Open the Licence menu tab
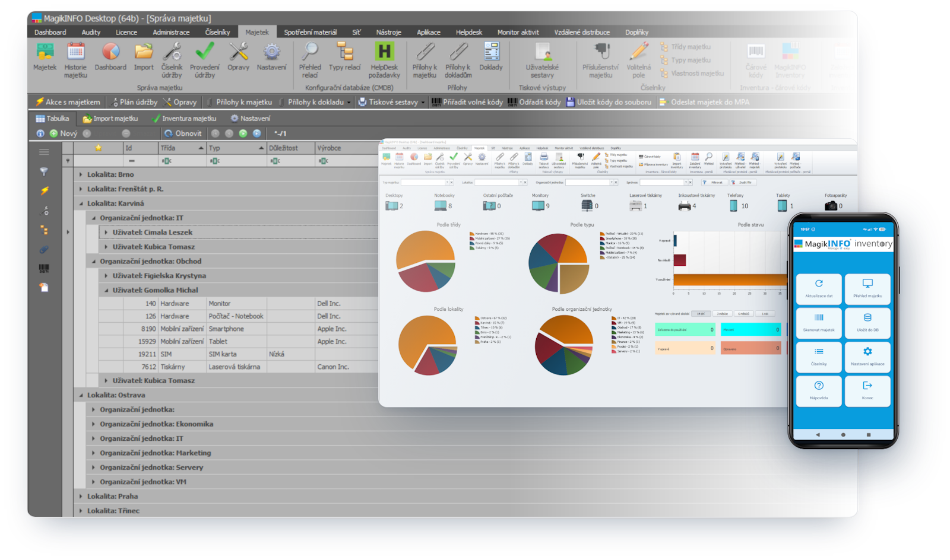The width and height of the screenshot is (950, 560). click(126, 32)
